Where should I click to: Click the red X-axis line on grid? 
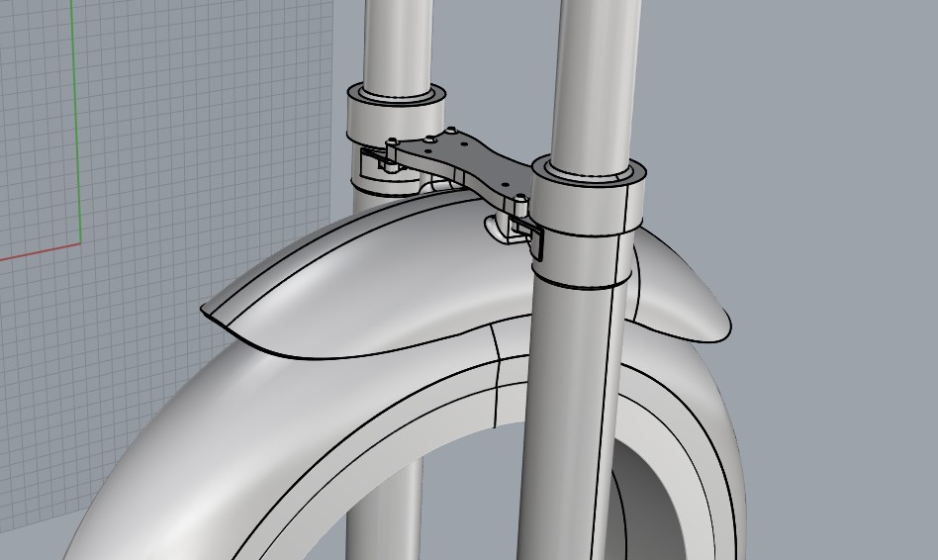point(41,251)
